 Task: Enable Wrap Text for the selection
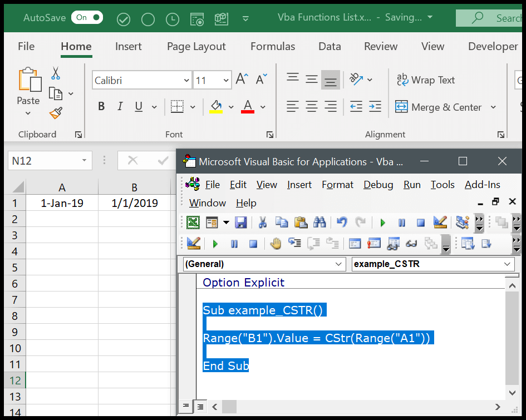click(x=426, y=80)
